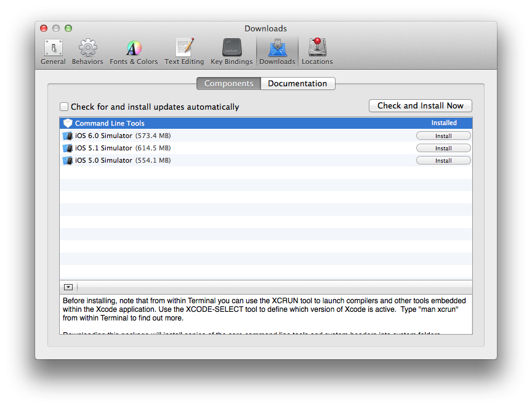The width and height of the screenshot is (532, 408).
Task: Open Locations preferences
Action: 317,52
